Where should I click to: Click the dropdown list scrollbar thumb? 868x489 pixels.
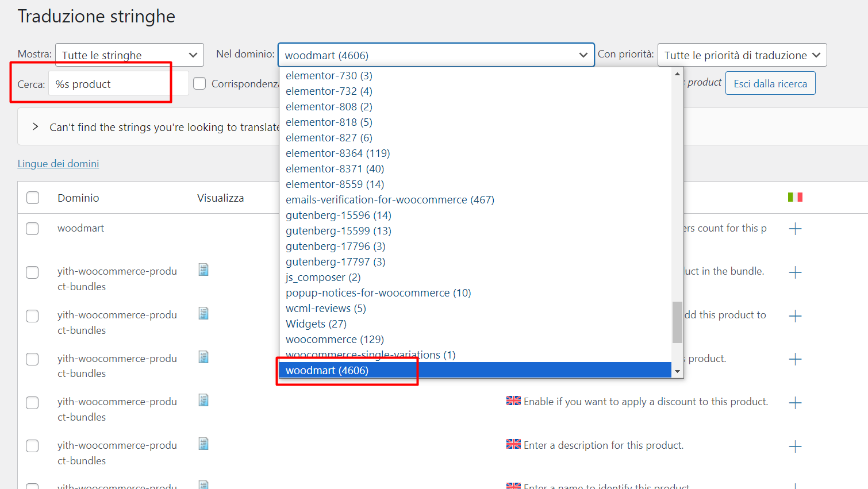pos(677,322)
